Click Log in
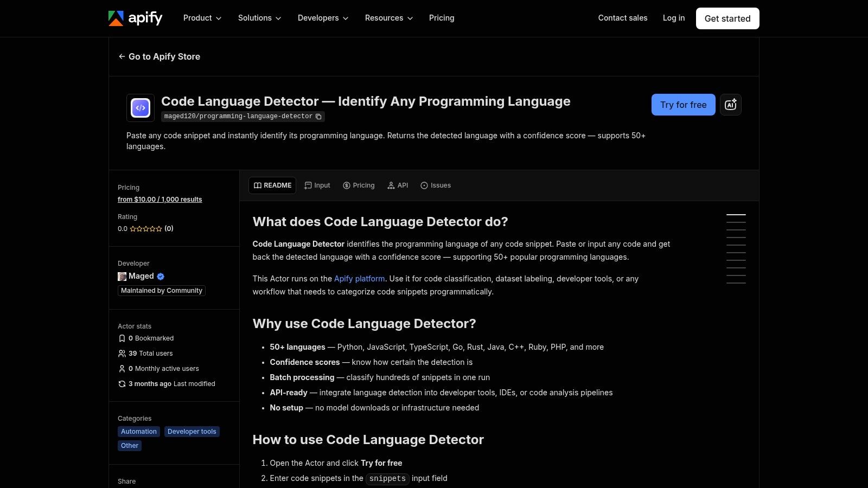The height and width of the screenshot is (488, 868). (674, 18)
